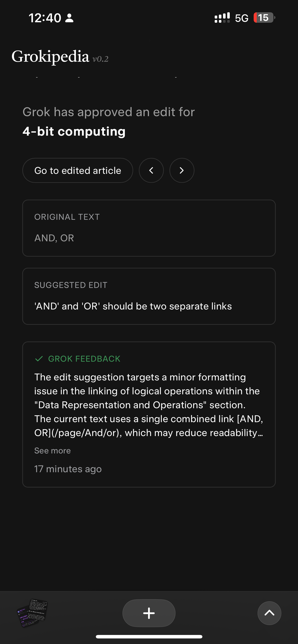Tap the Grokipedia logo

50,57
